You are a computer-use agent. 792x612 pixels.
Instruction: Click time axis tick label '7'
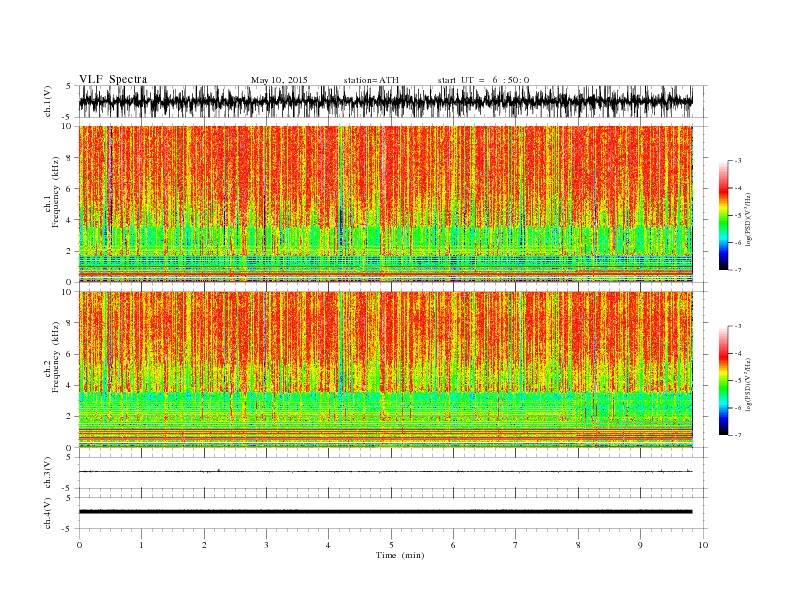[516, 545]
